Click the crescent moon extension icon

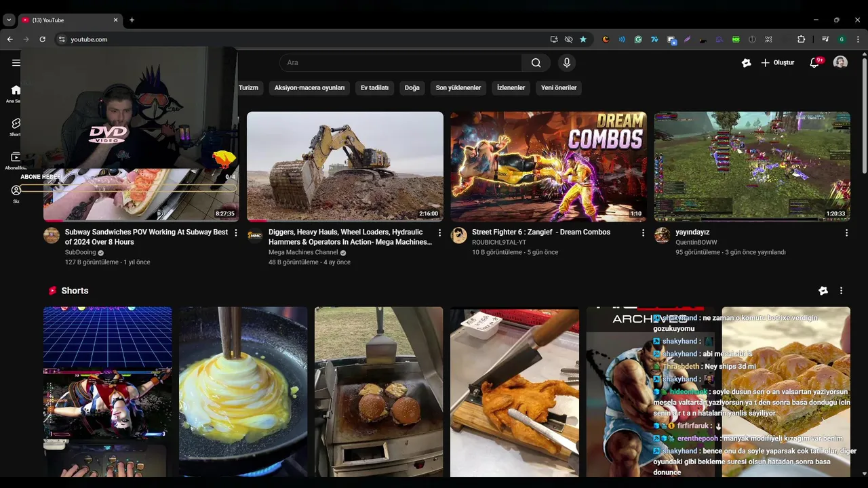[606, 39]
